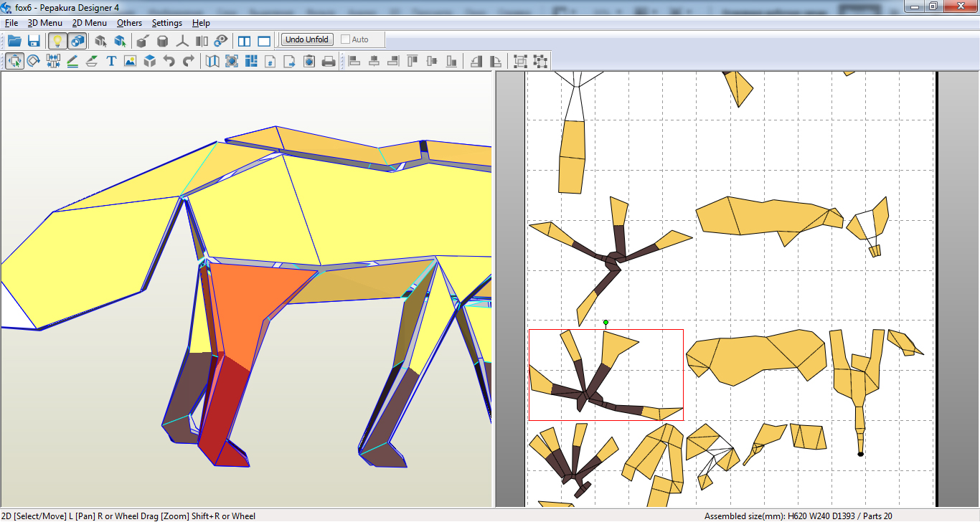Toggle the split 3D/2D window view button
This screenshot has width=980, height=522.
[x=245, y=40]
